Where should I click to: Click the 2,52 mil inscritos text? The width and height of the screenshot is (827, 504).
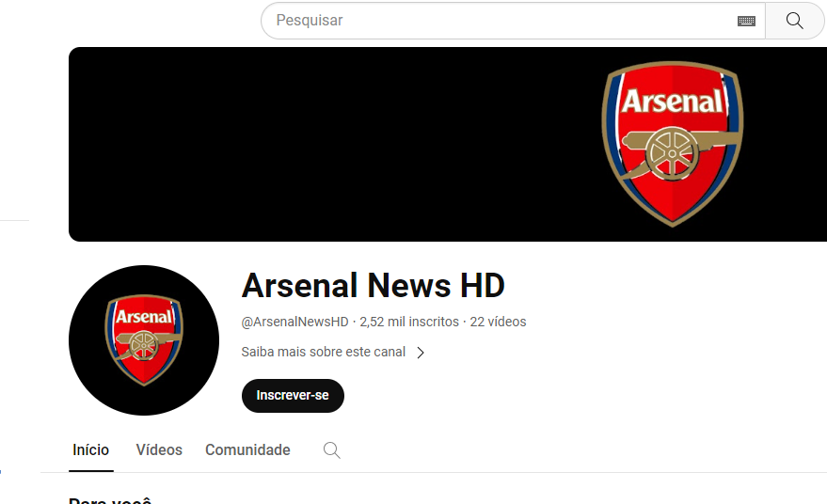click(409, 322)
